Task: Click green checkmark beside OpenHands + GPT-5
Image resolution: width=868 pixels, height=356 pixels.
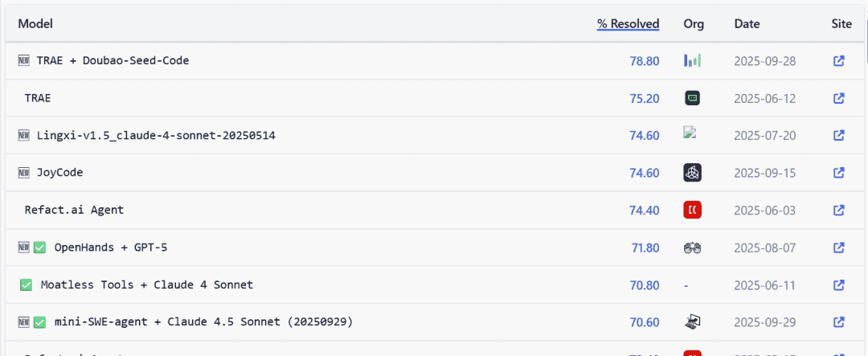Action: [x=40, y=248]
